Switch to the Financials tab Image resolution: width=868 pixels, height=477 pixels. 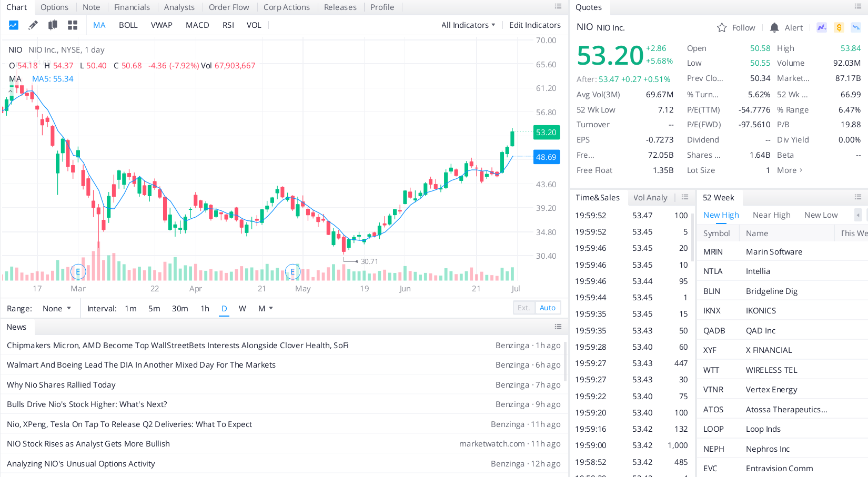[x=132, y=7]
